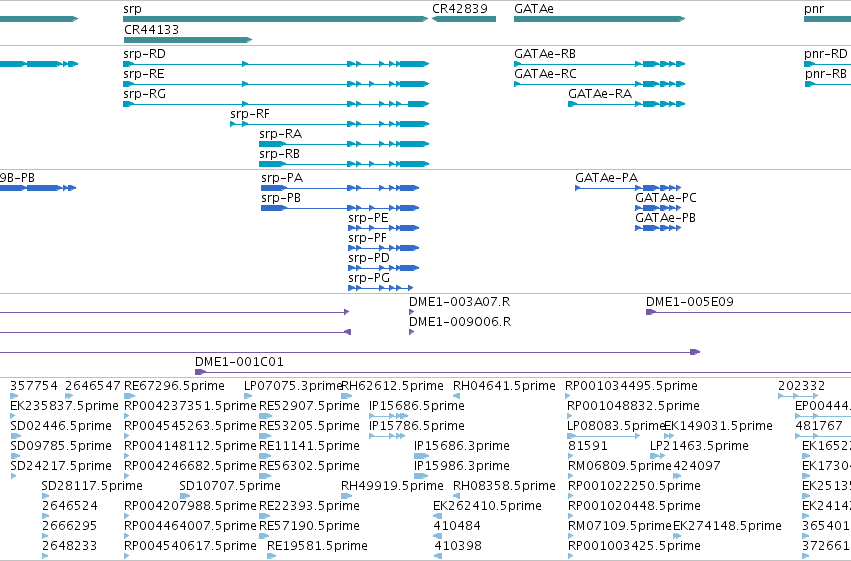Select the srp-RF transcript label

(250, 114)
